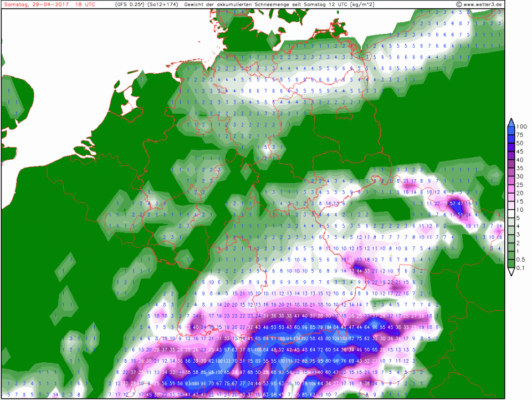Screen dimensions: 532x400
Task: Click the legend value label 100
Action: click(521, 126)
